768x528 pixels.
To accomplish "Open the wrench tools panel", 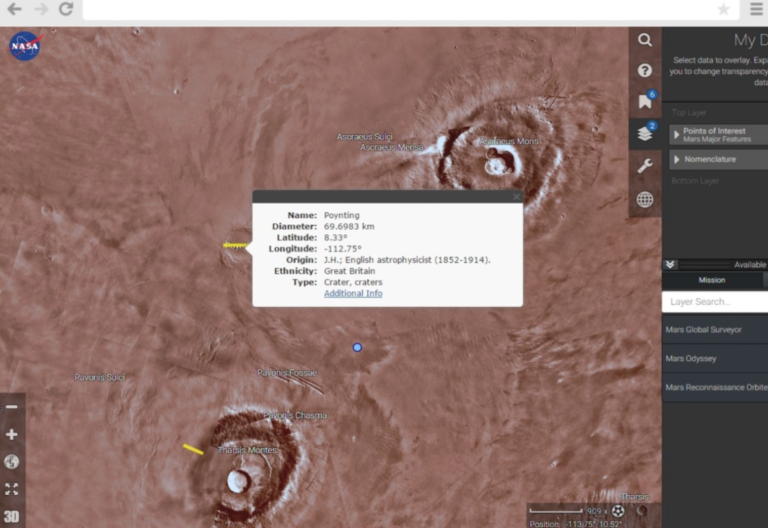I will click(645, 166).
